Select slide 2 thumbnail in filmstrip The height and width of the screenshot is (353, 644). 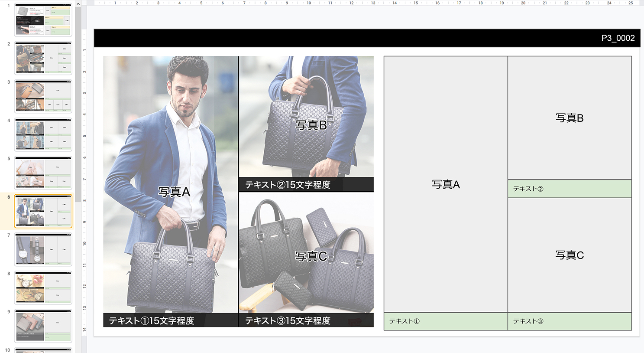43,58
